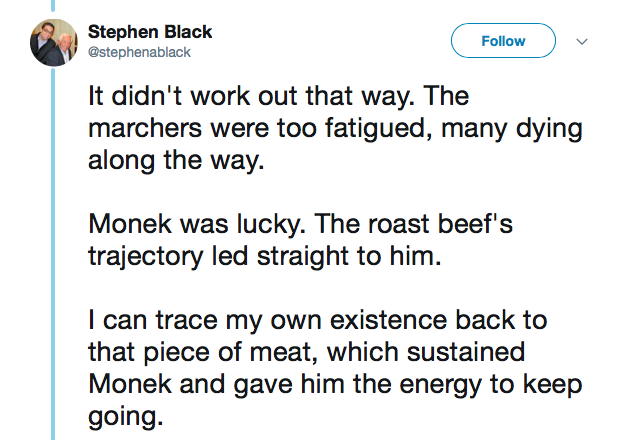
Task: Click the Follow button
Action: [x=503, y=41]
